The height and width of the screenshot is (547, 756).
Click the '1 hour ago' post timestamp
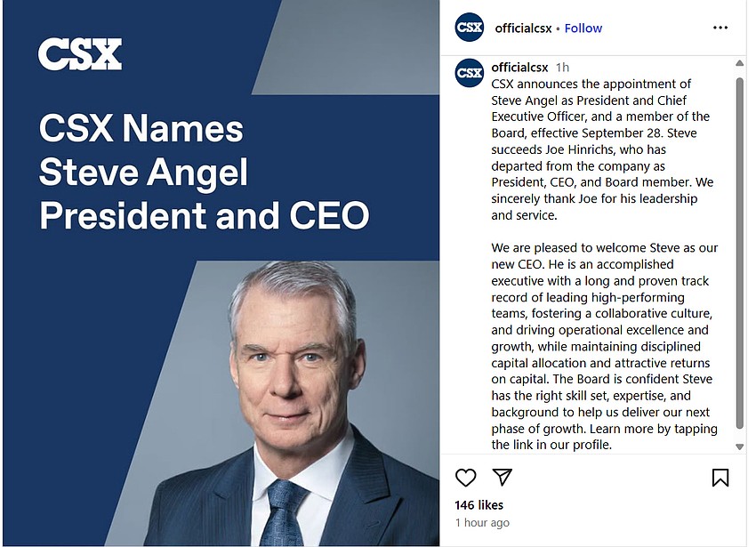[482, 523]
